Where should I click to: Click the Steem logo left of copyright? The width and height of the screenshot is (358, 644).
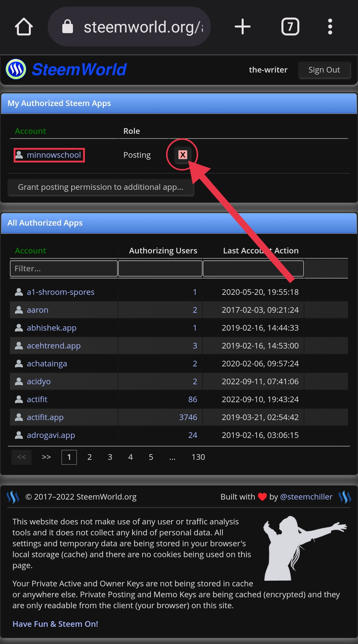[13, 497]
